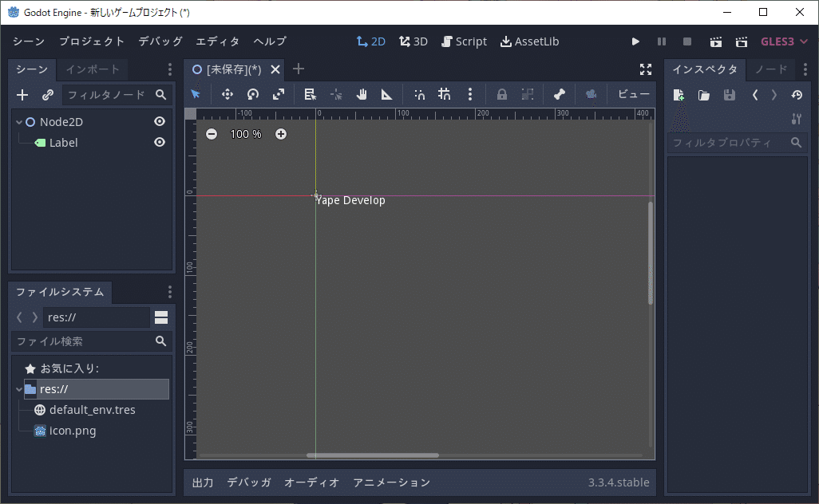Screen dimensions: 819x504
Task: Select the Ruler Mode tool
Action: [386, 94]
